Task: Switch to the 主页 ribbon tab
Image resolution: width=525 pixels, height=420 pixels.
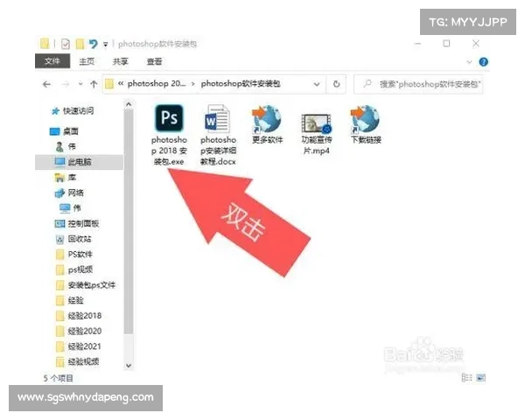Action: point(87,61)
